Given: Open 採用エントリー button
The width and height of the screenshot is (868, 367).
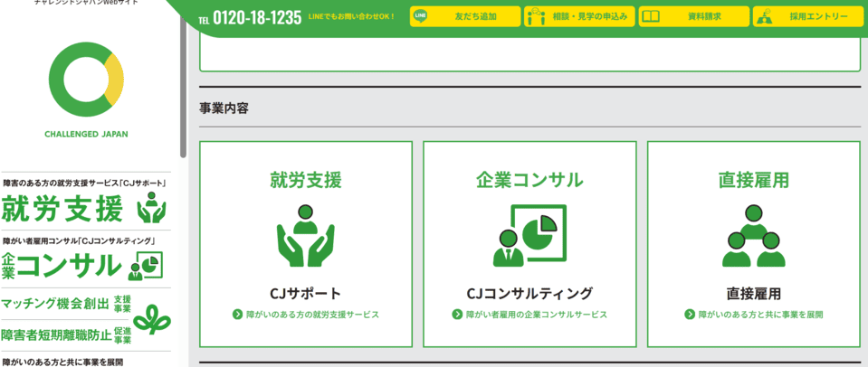Looking at the screenshot, I should pos(808,16).
